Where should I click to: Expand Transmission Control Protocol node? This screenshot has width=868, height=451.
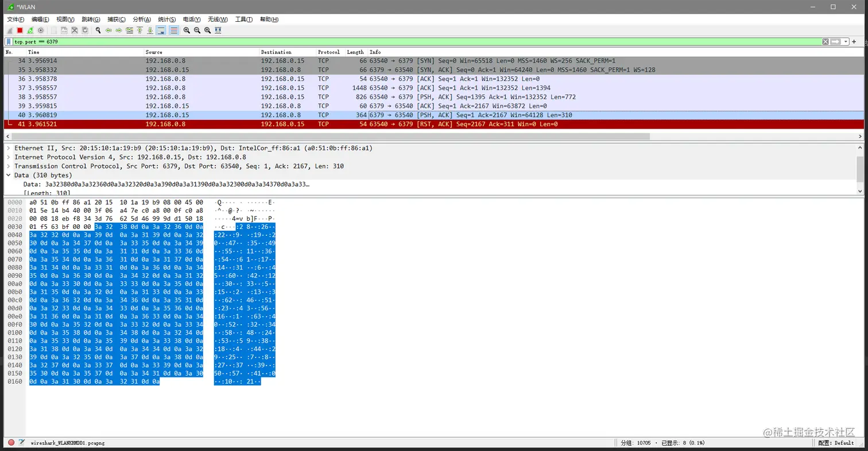[x=9, y=166]
